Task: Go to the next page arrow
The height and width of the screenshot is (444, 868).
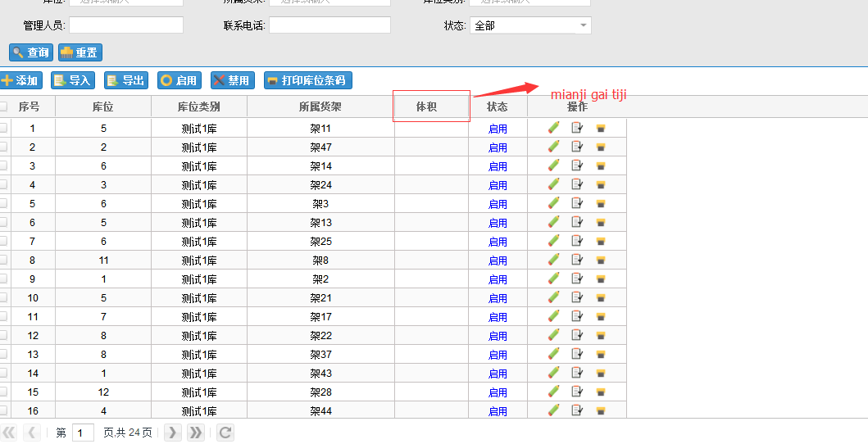Action: pos(172,433)
